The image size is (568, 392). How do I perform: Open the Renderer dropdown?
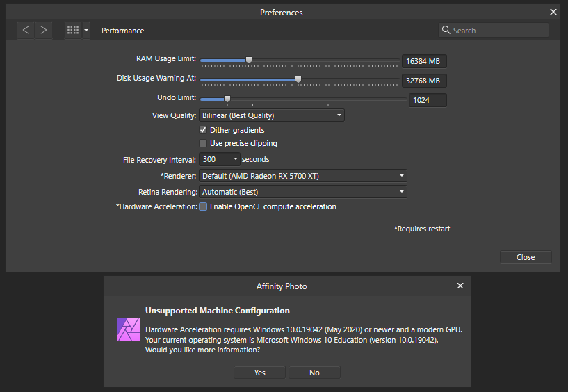click(x=303, y=176)
